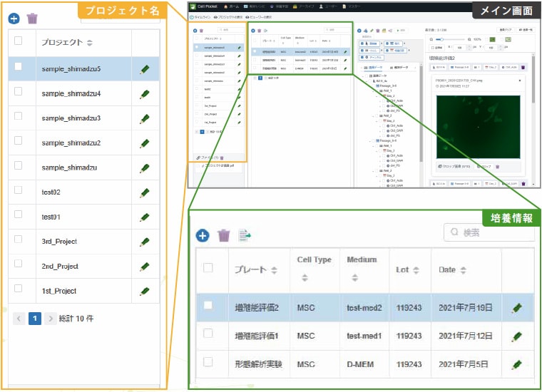Edit sample_shimadzu3 via its pencil icon, enlarged project list
Screen dimensions: 542x392
pyautogui.click(x=145, y=118)
